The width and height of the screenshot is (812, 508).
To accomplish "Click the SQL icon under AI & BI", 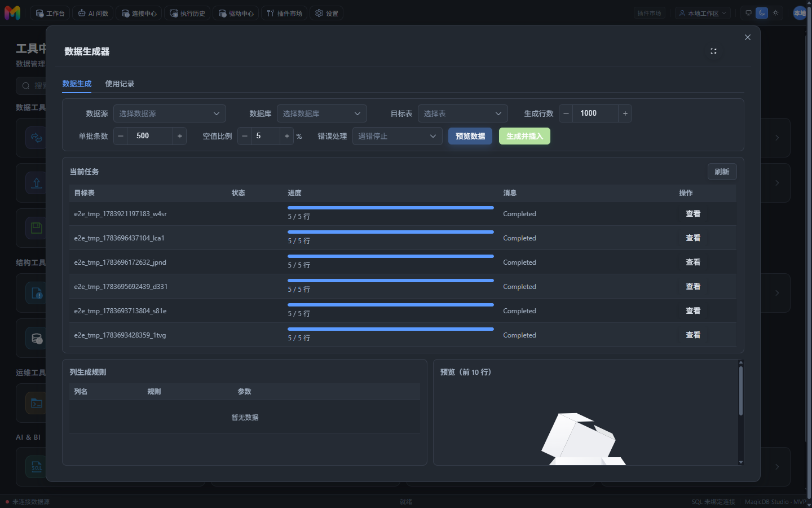I will pyautogui.click(x=37, y=467).
